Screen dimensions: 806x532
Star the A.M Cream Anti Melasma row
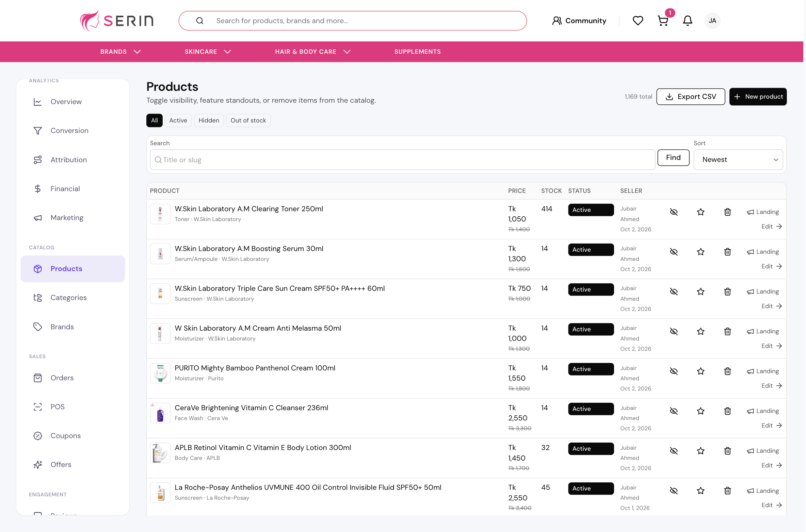[700, 331]
